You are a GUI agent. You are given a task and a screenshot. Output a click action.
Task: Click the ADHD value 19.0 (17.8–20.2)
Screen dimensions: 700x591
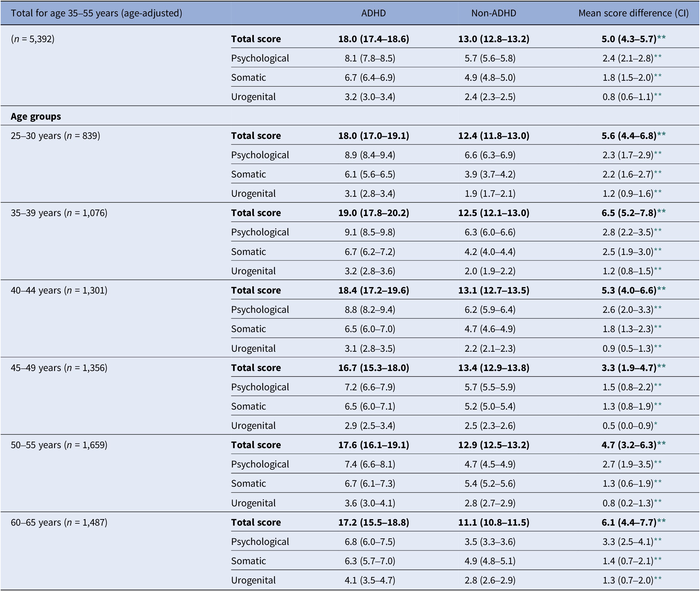click(x=374, y=213)
